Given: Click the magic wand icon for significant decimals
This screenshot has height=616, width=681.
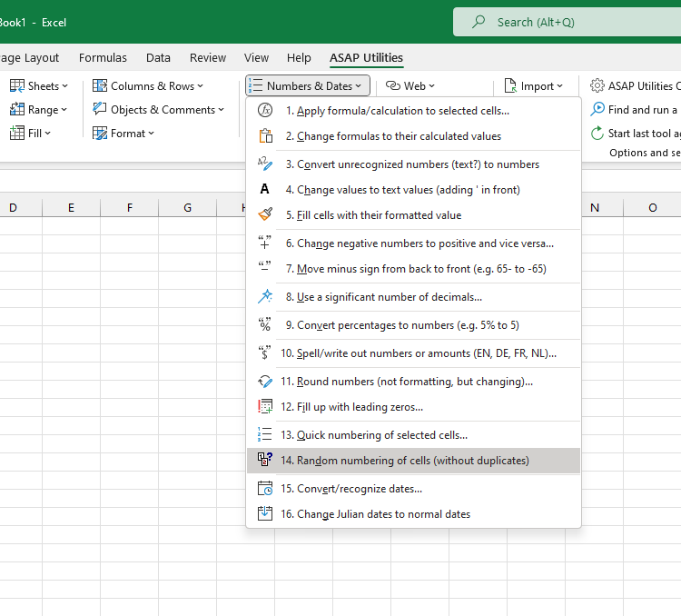Looking at the screenshot, I should click(265, 296).
